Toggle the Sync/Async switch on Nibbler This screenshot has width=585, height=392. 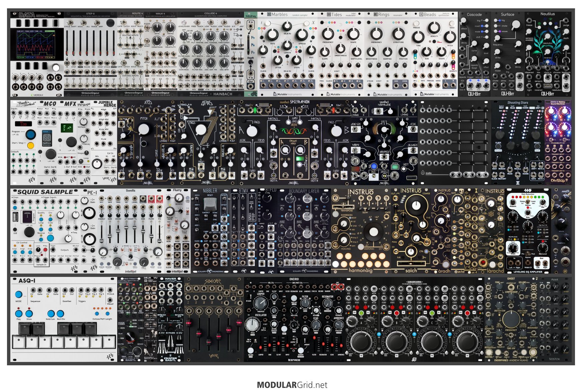tap(215, 216)
